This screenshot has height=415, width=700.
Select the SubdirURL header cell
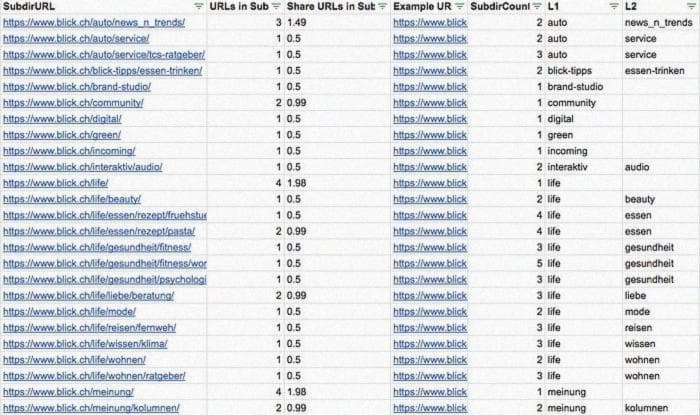tap(104, 7)
